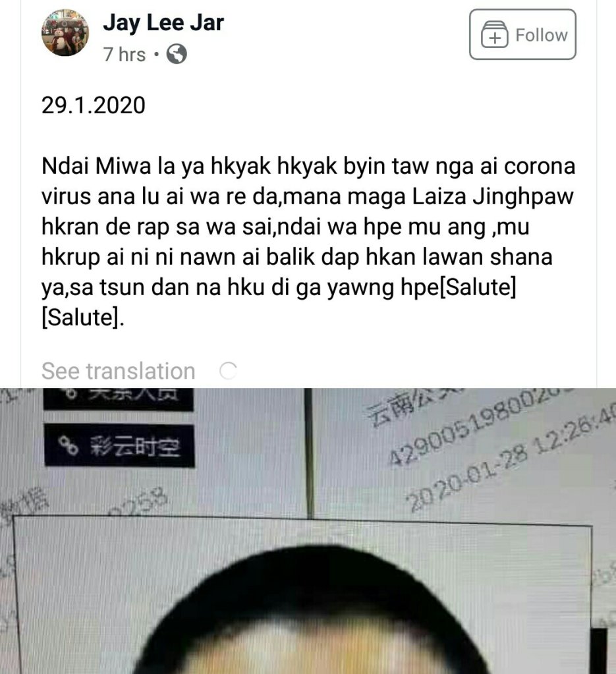616x674 pixels.
Task: Click the loading spinner beside See translation
Action: pyautogui.click(x=228, y=370)
